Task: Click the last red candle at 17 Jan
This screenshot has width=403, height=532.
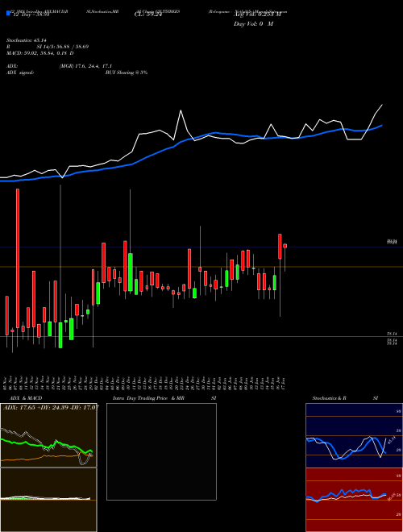Action: [x=285, y=246]
